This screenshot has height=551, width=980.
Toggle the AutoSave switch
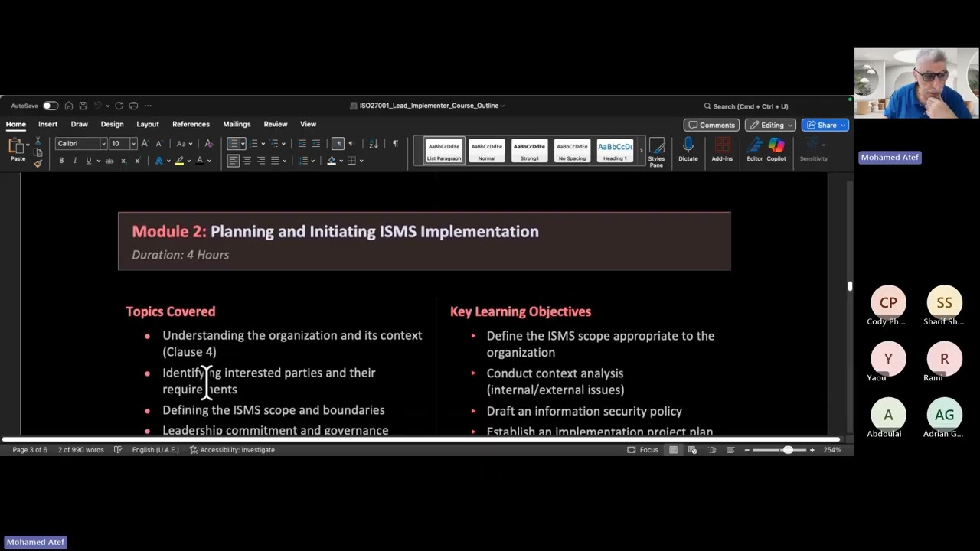(50, 106)
